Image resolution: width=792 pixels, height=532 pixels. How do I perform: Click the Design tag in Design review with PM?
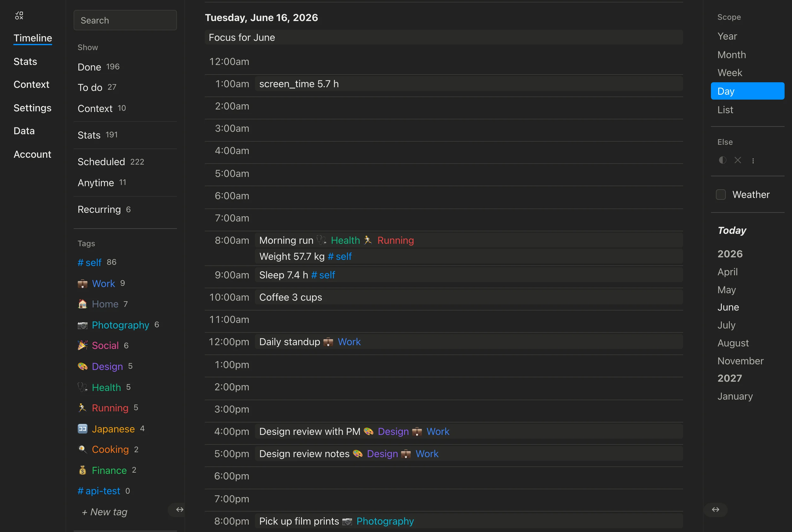393,431
